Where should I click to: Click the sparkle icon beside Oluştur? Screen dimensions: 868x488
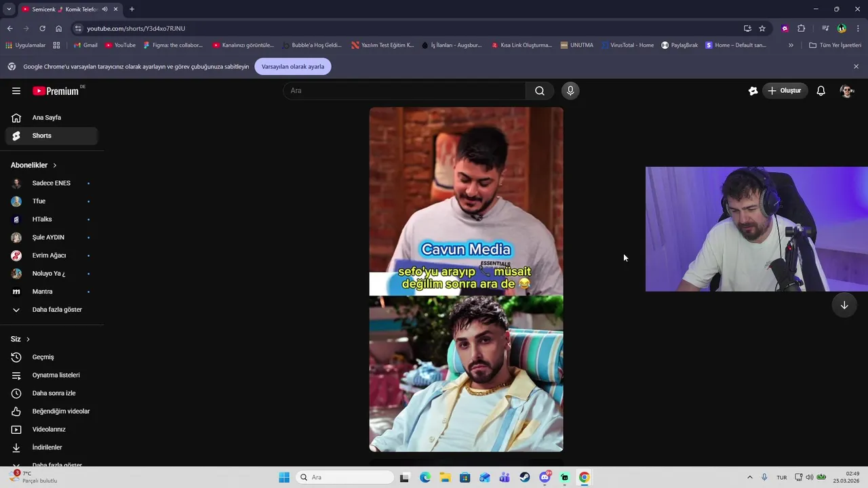click(x=753, y=91)
